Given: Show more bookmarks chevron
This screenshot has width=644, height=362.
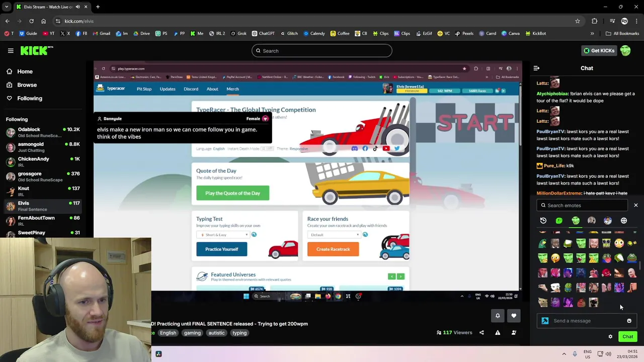Looking at the screenshot, I should pos(592,34).
